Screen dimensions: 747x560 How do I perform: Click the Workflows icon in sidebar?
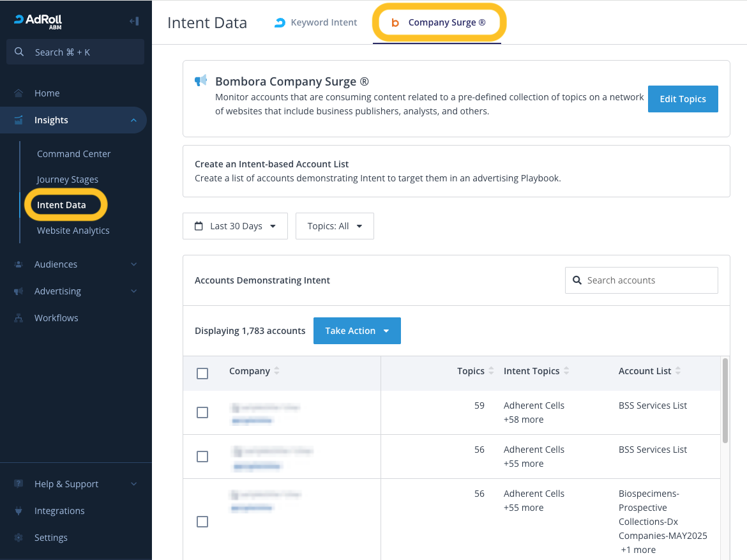pos(19,318)
